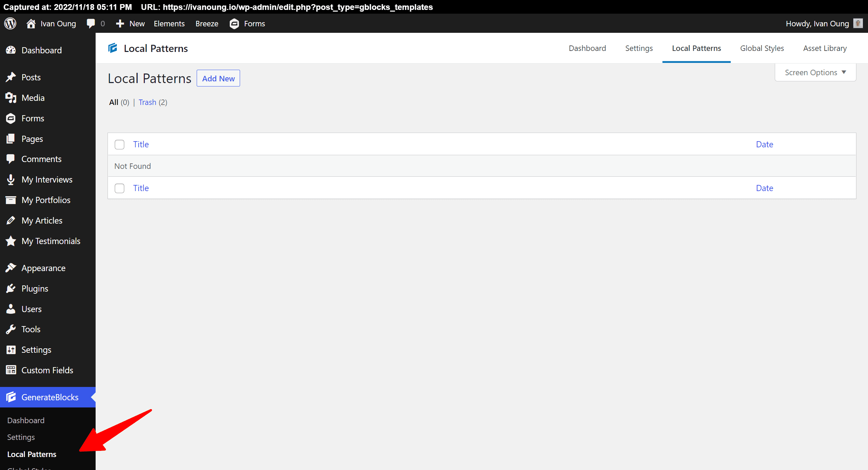Screen dimensions: 868x470
Task: Click the My Portfolios archive icon
Action: pos(11,200)
